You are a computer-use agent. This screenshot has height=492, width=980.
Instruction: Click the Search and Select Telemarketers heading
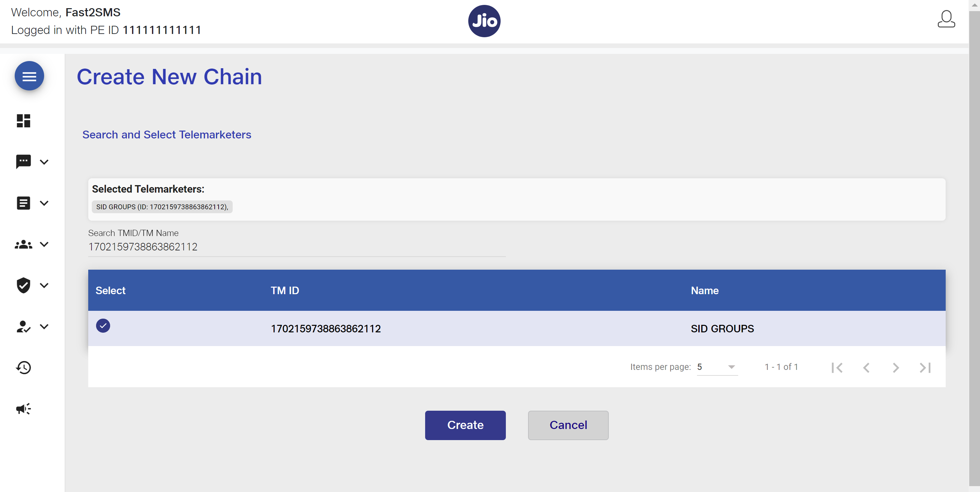167,135
